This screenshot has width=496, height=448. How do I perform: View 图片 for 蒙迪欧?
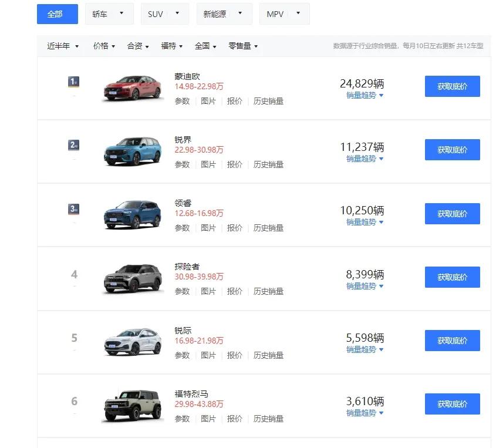click(x=208, y=101)
